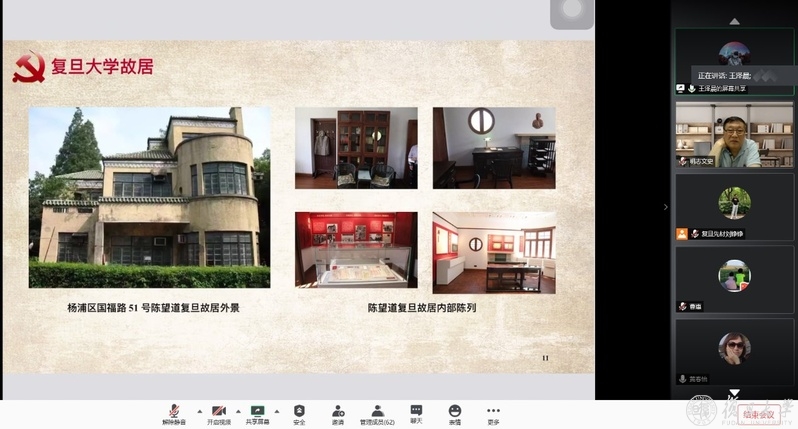Unmute the microphone in the meeting toolbar
This screenshot has width=798, height=429.
173,412
